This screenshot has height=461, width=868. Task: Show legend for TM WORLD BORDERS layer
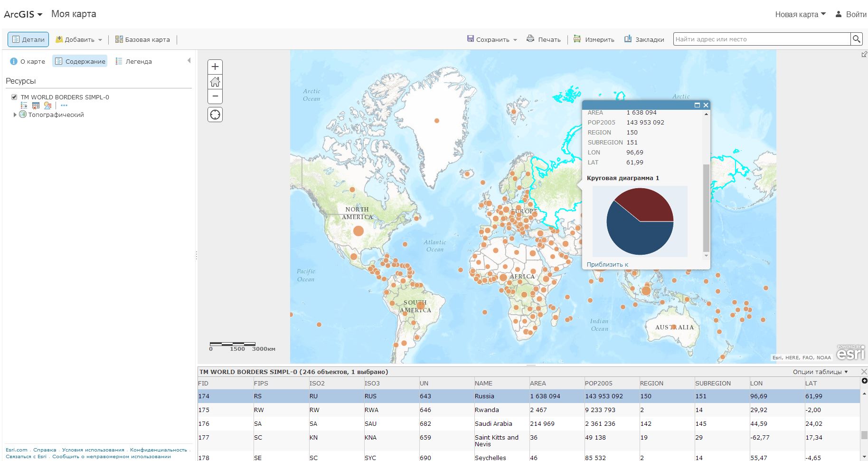click(x=24, y=106)
